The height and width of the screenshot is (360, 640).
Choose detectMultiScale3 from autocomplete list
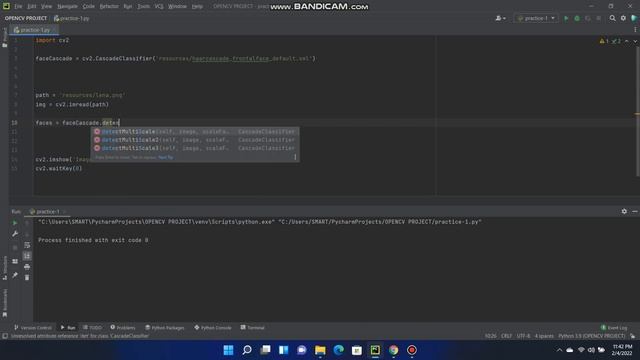point(195,148)
